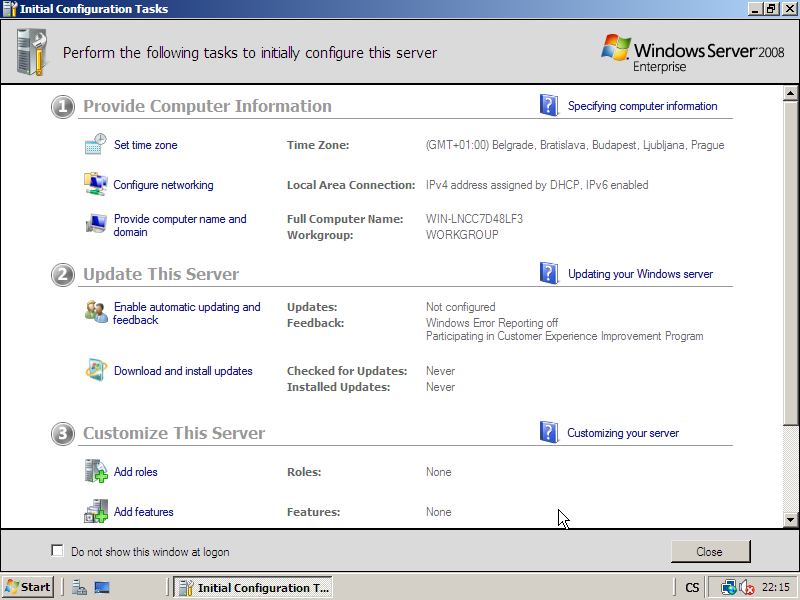Click the Configure networking computers icon
800x600 pixels.
tap(95, 184)
